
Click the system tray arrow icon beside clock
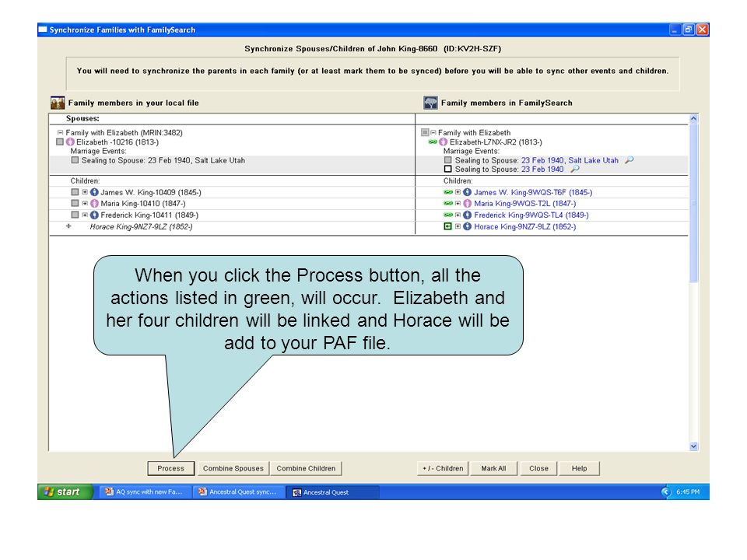tap(666, 492)
